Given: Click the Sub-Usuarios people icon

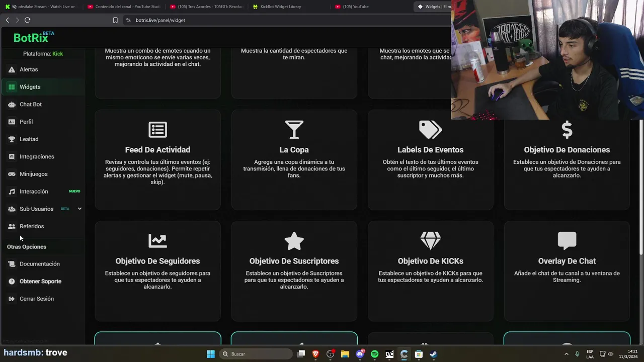Looking at the screenshot, I should click(12, 209).
